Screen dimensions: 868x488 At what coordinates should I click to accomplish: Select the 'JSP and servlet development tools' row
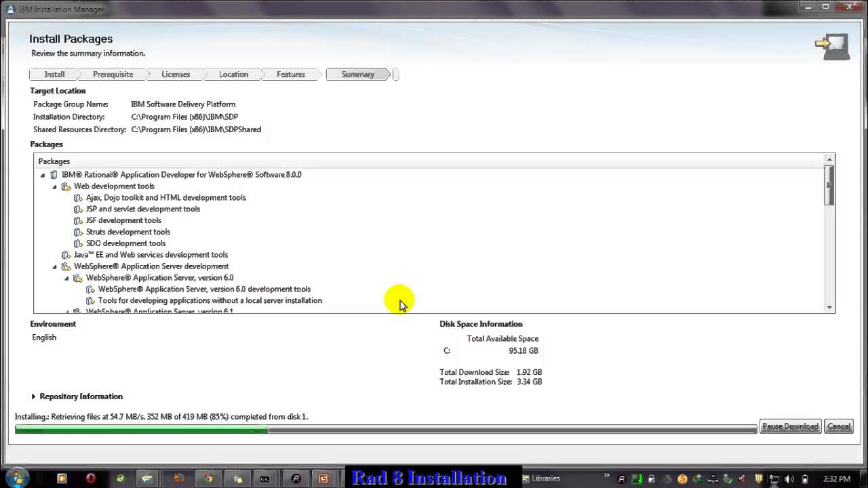tap(142, 209)
